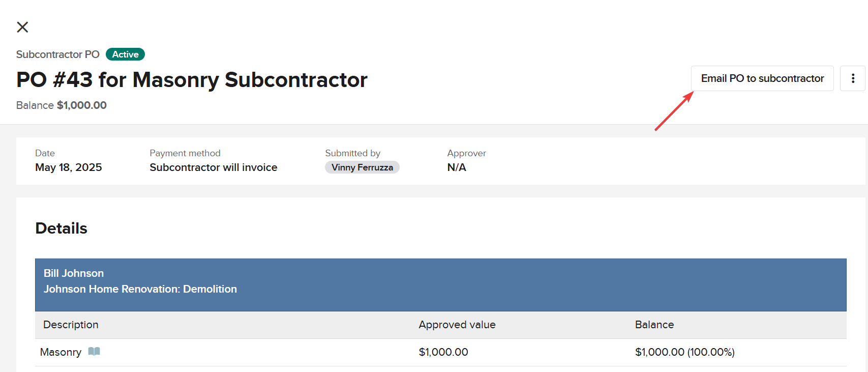Select the Masonry line item description

(x=61, y=352)
